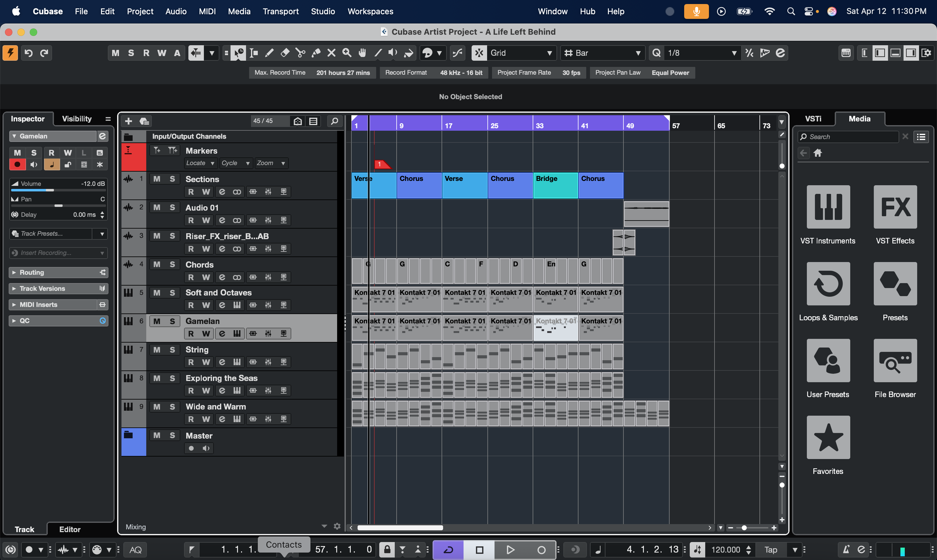937x560 pixels.
Task: Select the Mute X tool
Action: click(x=332, y=53)
